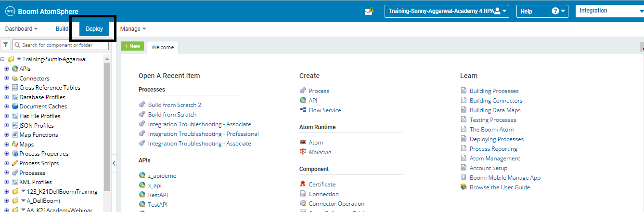The width and height of the screenshot is (644, 212).
Task: Click the component tree vertical scrollbar
Action: tap(107, 125)
